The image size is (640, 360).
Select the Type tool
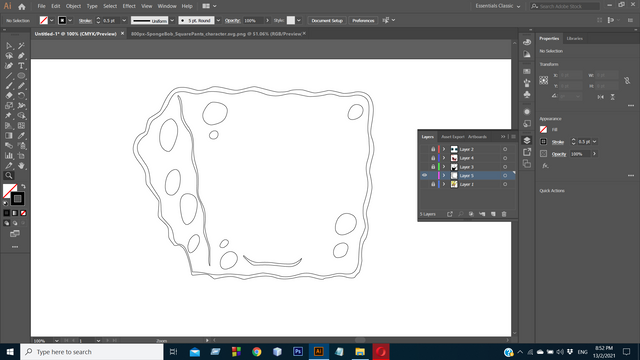(x=21, y=66)
